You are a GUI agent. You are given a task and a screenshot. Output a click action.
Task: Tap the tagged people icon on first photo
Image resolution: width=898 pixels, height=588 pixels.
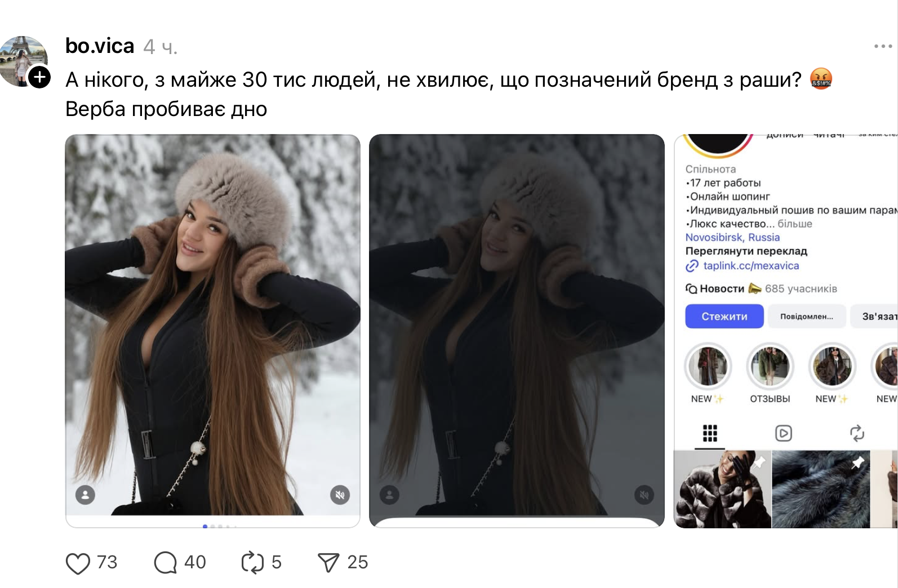(85, 495)
